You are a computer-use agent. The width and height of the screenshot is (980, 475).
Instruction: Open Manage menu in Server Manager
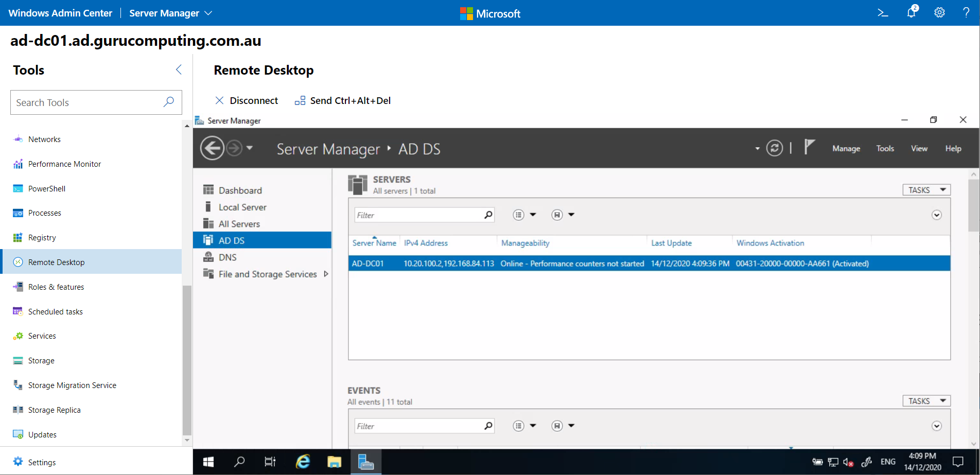click(x=846, y=148)
